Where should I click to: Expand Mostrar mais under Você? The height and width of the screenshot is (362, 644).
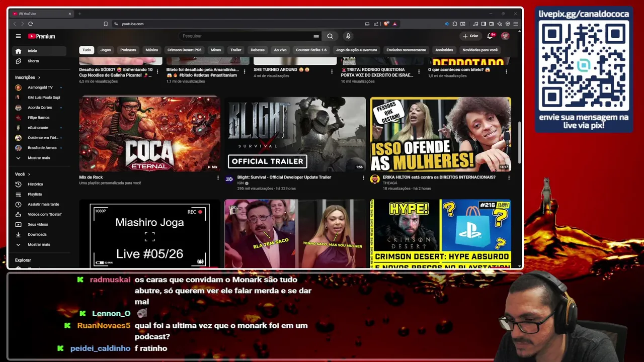click(x=39, y=244)
